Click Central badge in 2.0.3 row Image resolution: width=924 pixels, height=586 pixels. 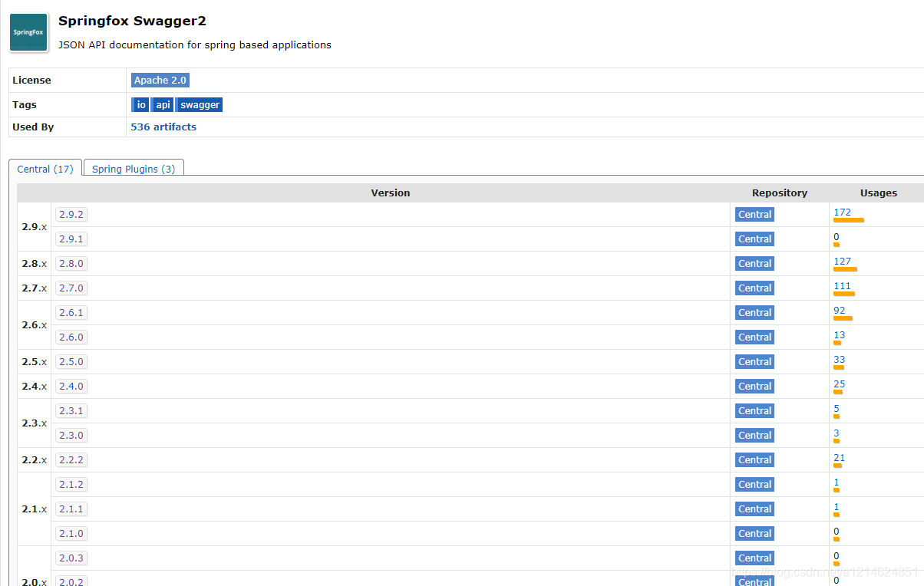click(x=754, y=558)
